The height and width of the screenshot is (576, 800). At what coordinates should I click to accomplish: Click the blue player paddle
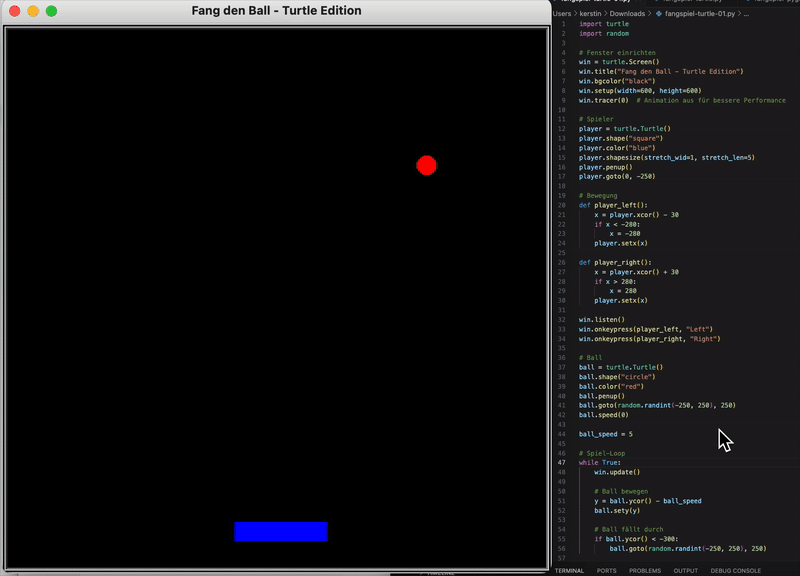[281, 532]
